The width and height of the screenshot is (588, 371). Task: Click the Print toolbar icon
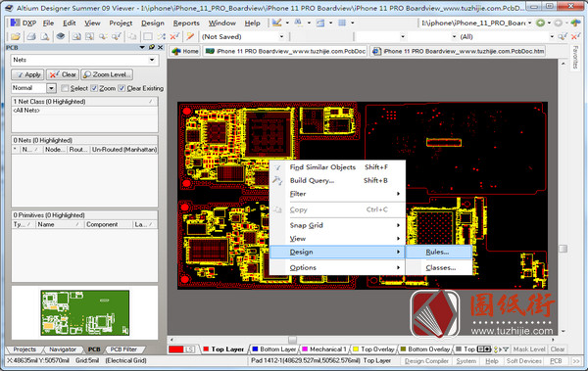pos(31,37)
